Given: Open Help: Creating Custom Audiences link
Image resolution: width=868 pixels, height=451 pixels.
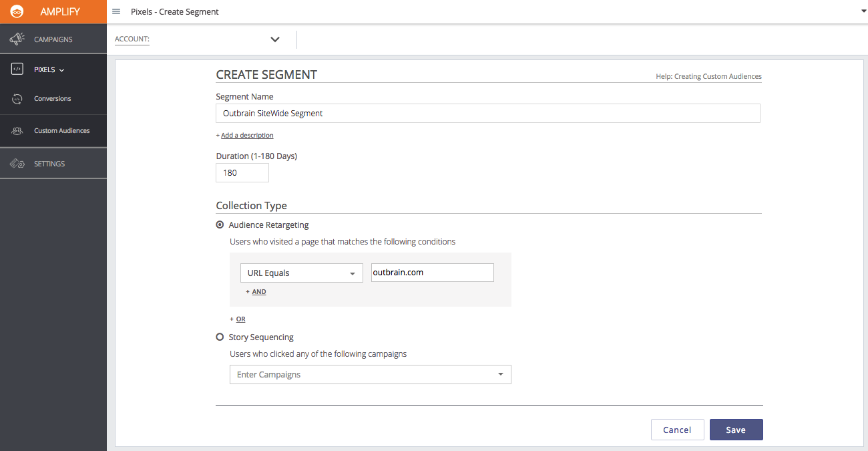Looking at the screenshot, I should click(x=708, y=77).
